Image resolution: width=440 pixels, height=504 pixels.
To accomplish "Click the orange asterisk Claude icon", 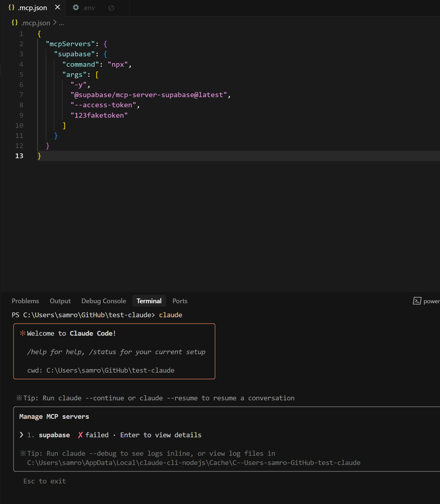I will (23, 333).
